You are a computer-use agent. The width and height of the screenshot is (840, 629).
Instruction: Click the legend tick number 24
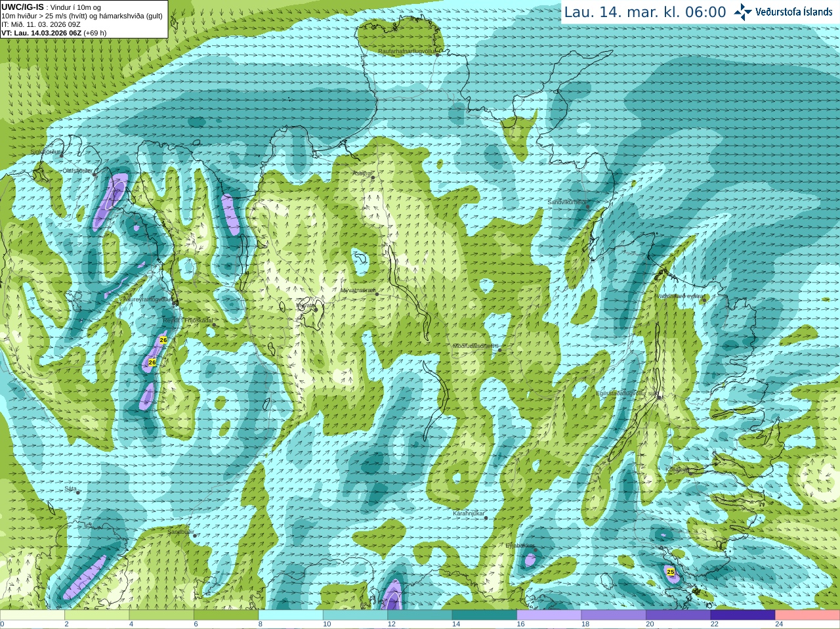(779, 624)
